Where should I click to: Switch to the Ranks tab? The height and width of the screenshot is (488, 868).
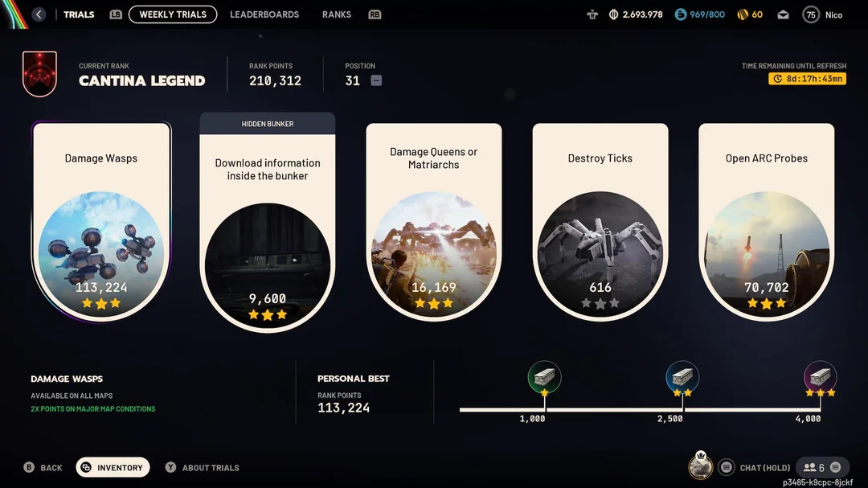337,14
